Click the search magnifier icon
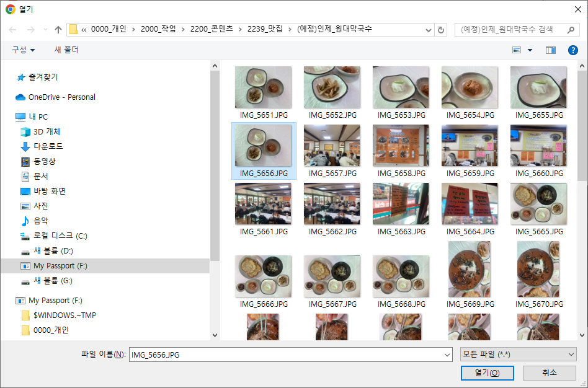This screenshot has height=388, width=588. [571, 29]
